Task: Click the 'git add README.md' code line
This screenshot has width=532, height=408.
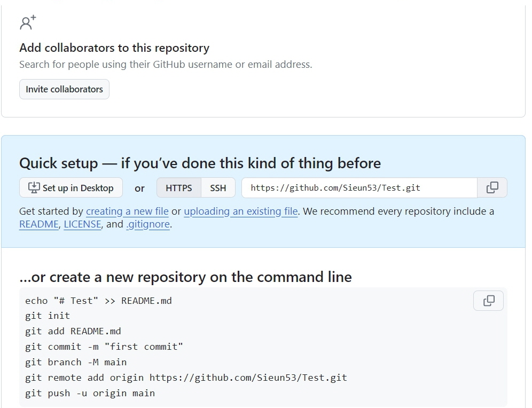Action: [x=73, y=331]
